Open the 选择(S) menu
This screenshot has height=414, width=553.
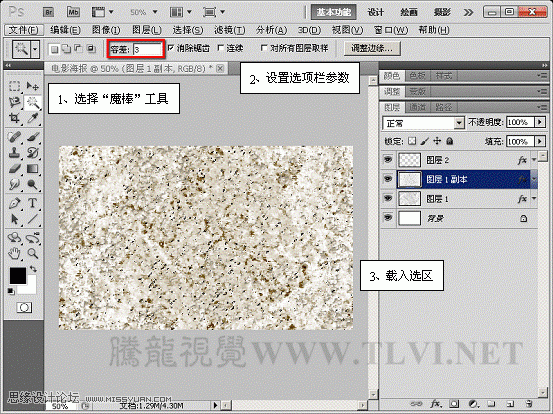188,30
